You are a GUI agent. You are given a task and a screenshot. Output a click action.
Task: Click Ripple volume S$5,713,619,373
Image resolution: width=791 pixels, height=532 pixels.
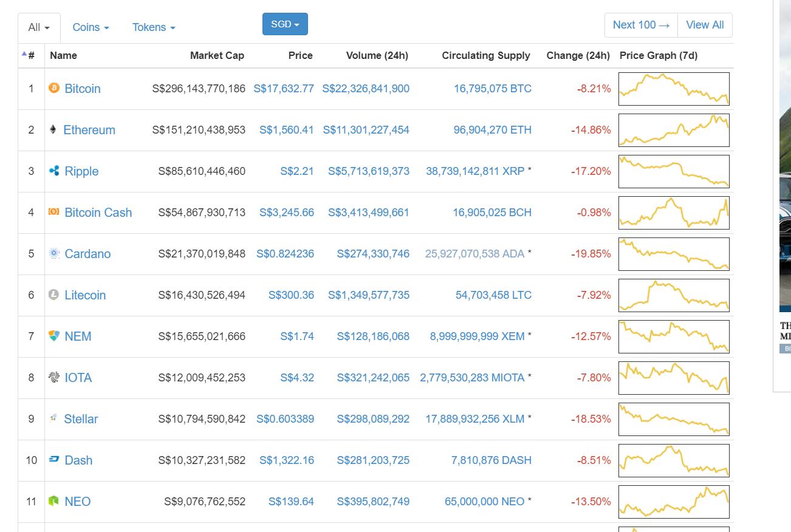(x=369, y=171)
